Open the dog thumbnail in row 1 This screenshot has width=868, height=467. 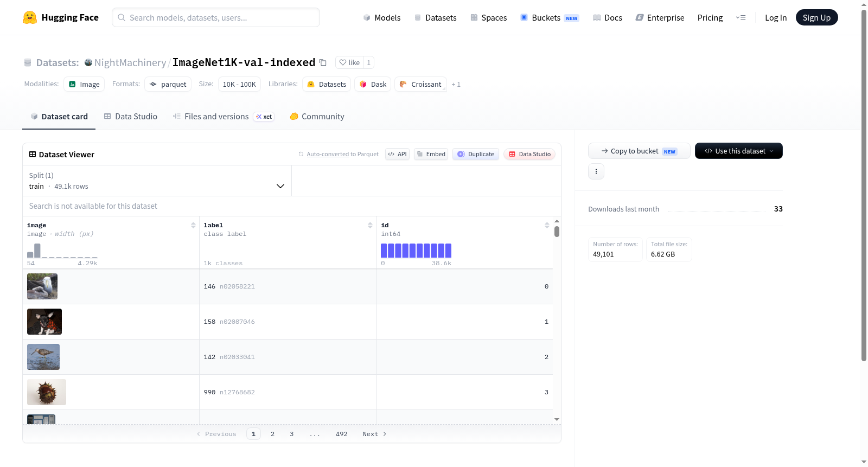tap(44, 322)
